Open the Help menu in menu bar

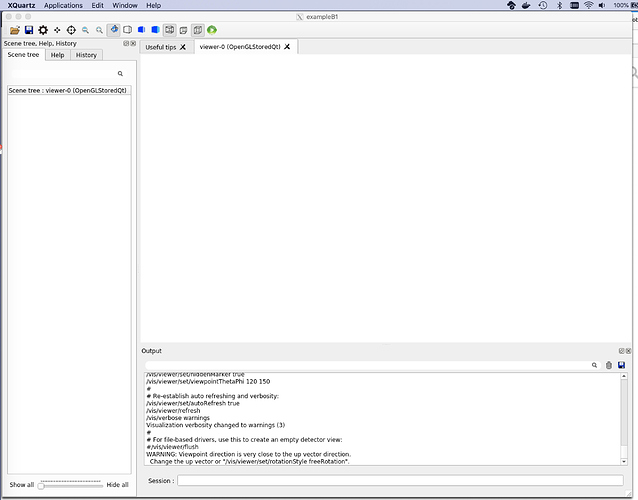pyautogui.click(x=153, y=5)
